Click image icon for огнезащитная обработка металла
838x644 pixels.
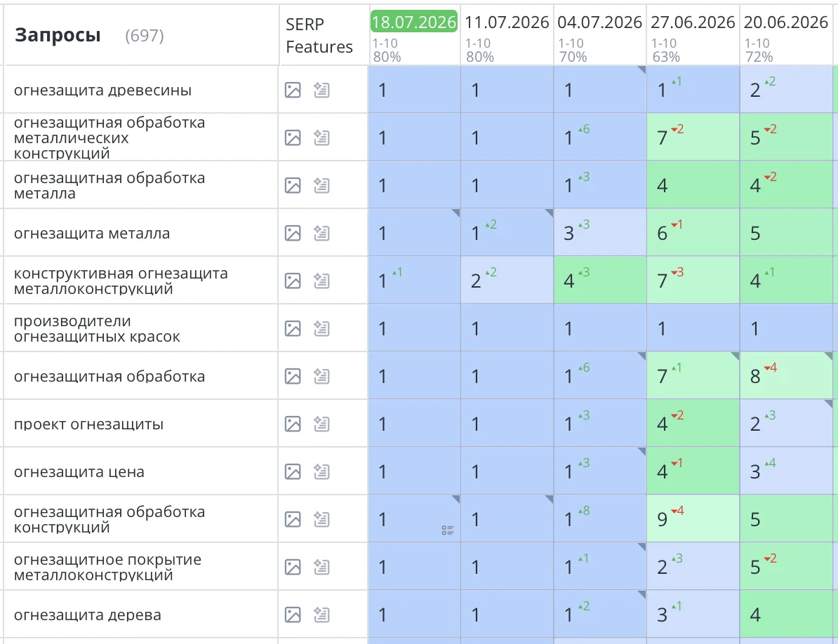tap(293, 185)
